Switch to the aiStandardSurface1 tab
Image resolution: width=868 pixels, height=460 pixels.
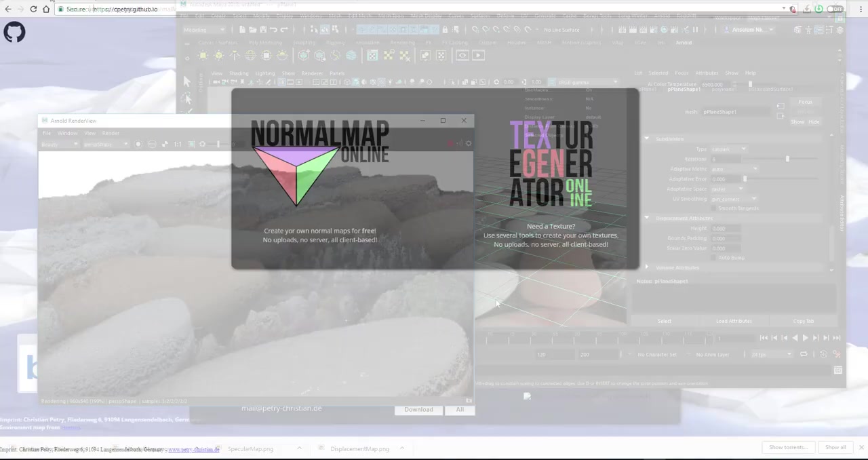coord(771,90)
